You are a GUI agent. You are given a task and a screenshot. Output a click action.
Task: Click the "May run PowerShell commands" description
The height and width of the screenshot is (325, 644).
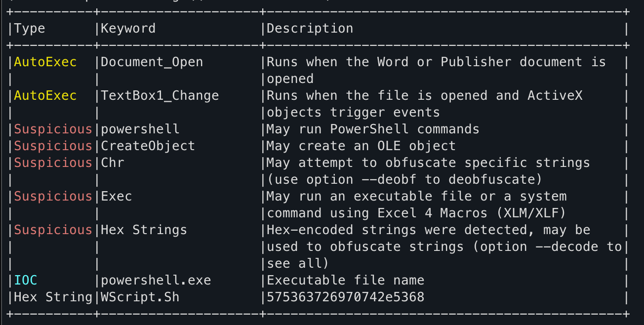tap(373, 129)
